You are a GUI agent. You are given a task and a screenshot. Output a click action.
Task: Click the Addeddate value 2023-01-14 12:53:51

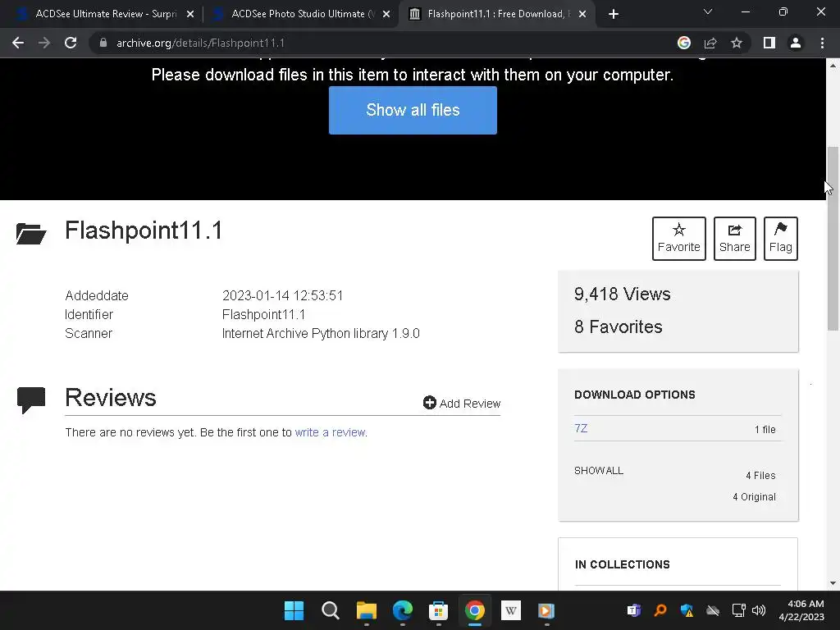click(x=282, y=295)
